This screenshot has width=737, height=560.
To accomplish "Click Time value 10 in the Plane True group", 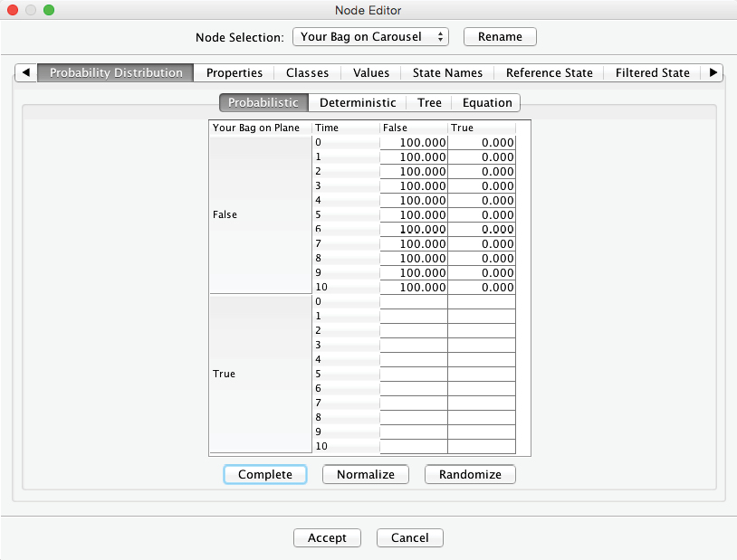I will [x=346, y=446].
